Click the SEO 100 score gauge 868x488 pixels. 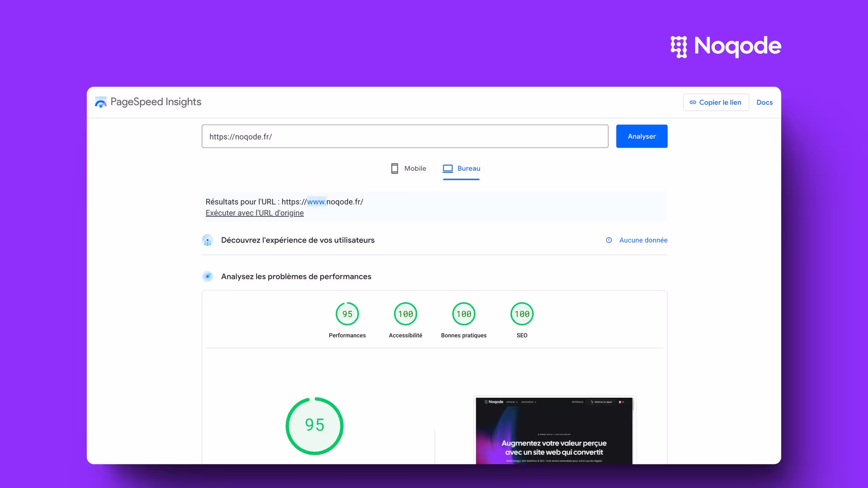tap(522, 314)
